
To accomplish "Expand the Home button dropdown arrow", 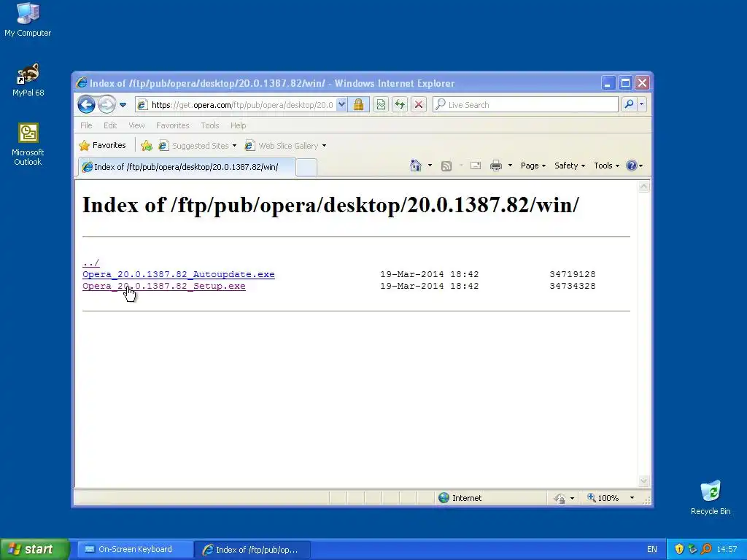I will click(x=430, y=166).
